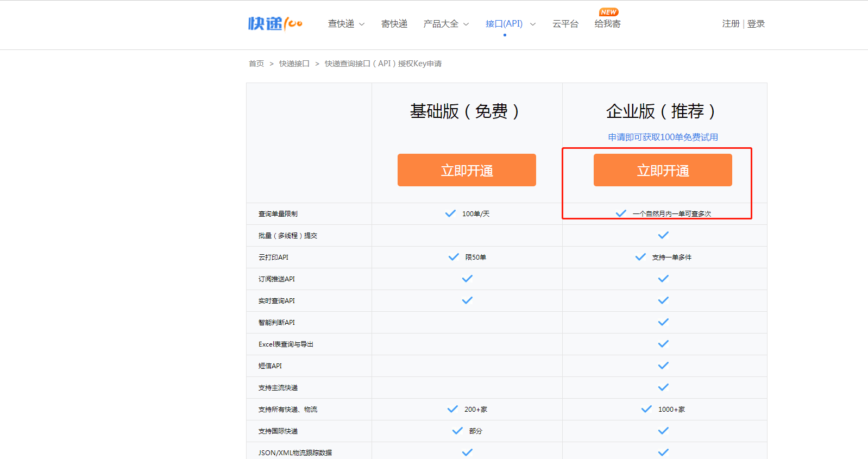868x459 pixels.
Task: Open the 查快递 menu
Action: click(341, 24)
